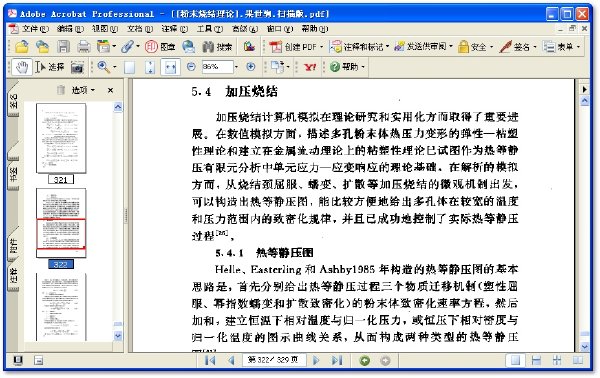
Task: Print the document using the printer icon
Action: point(83,47)
